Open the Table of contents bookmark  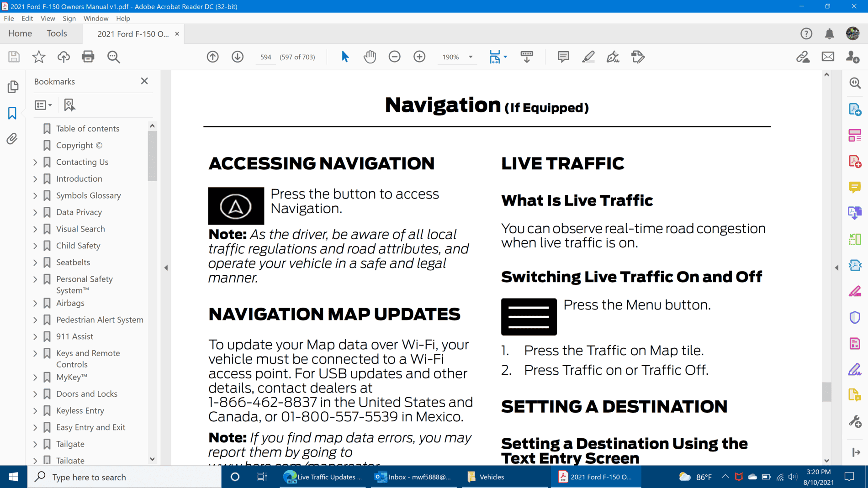tap(87, 129)
